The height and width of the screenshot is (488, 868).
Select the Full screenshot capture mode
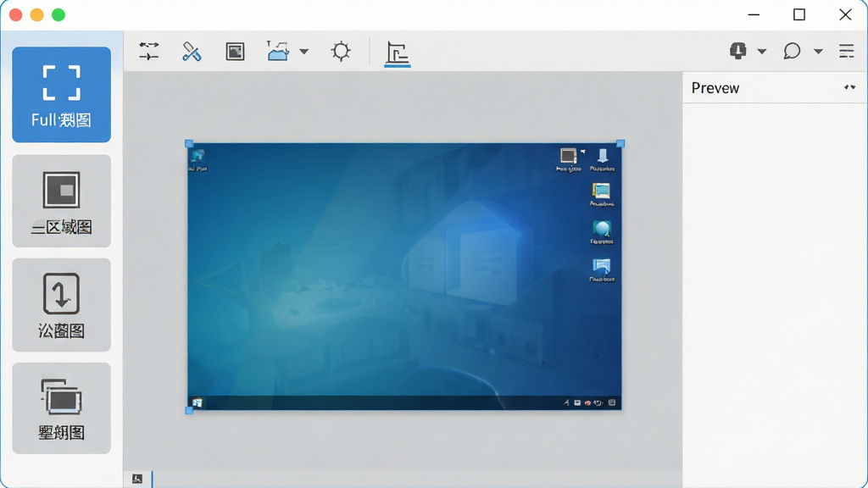(x=61, y=95)
